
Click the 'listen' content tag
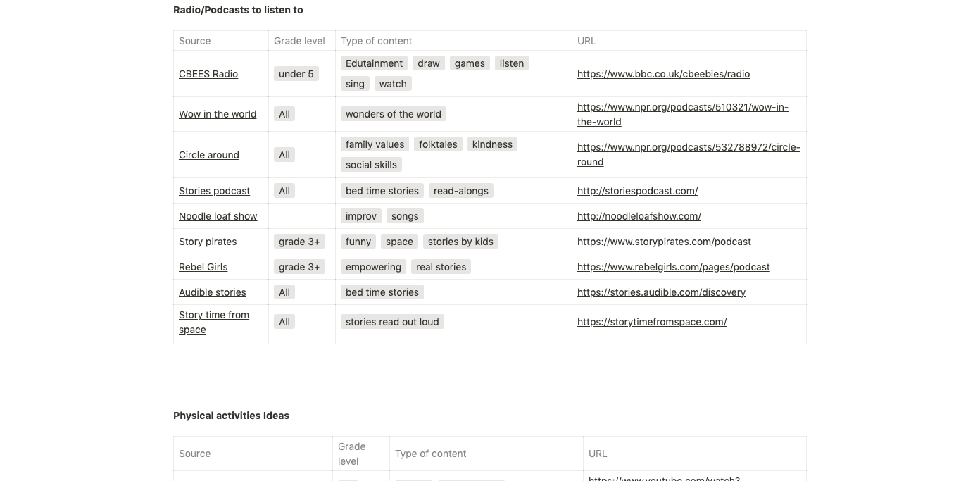click(x=512, y=63)
